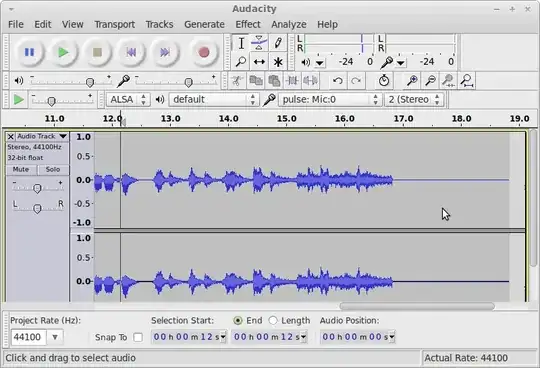Image resolution: width=540 pixels, height=368 pixels.
Task: Click the Redo arrow icon
Action: (356, 81)
